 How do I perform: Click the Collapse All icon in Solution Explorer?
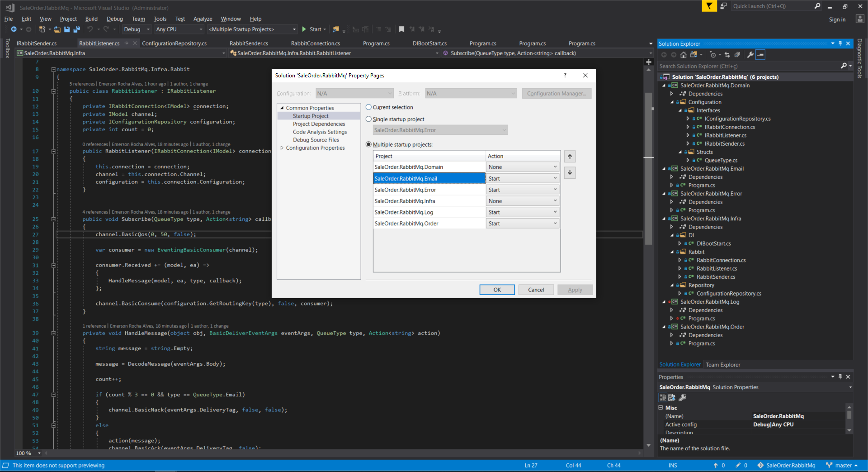737,55
